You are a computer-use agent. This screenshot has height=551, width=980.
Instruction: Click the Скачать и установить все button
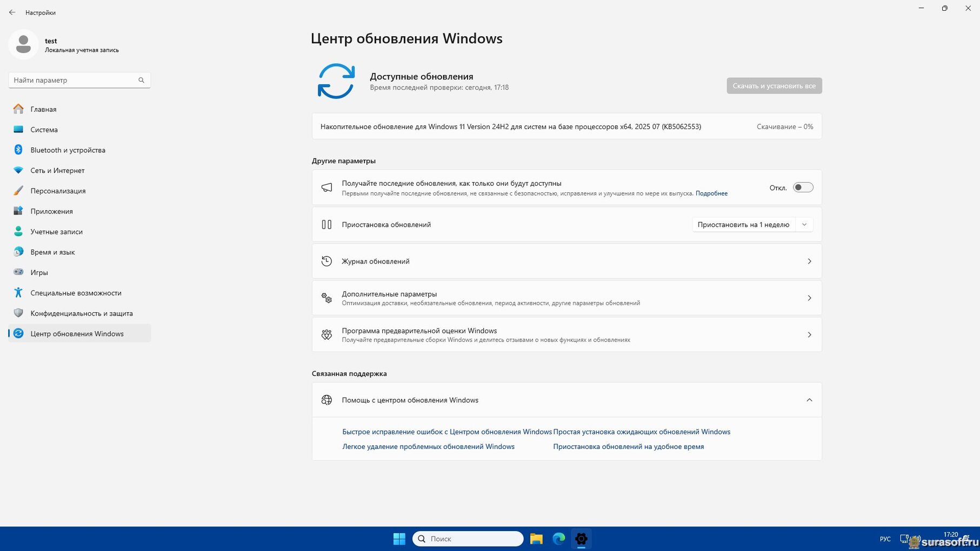pos(774,86)
